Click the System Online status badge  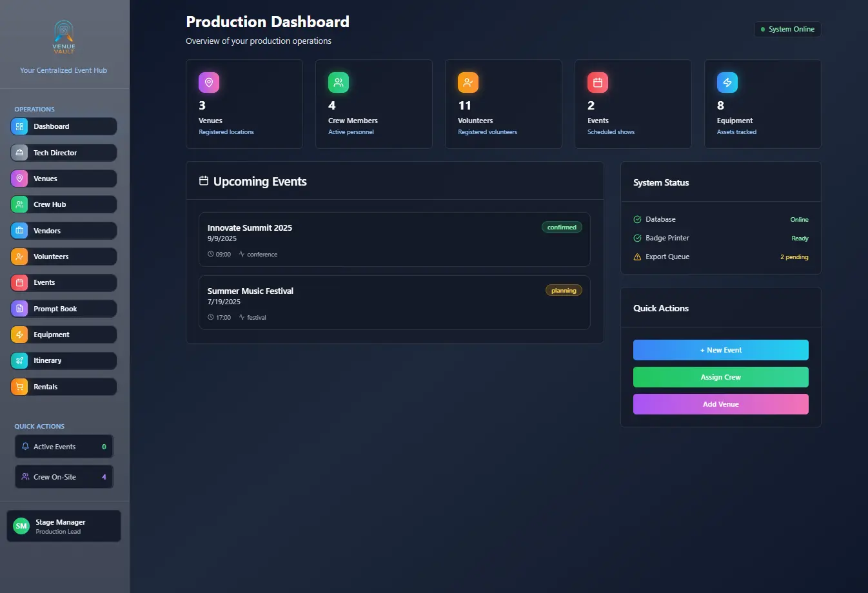point(787,29)
